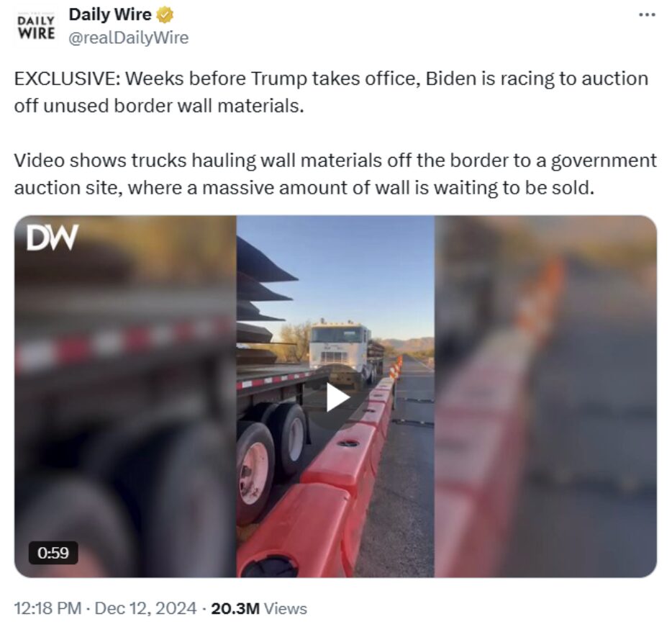Click the word 'Views' label
The width and height of the screenshot is (672, 632).
(286, 608)
